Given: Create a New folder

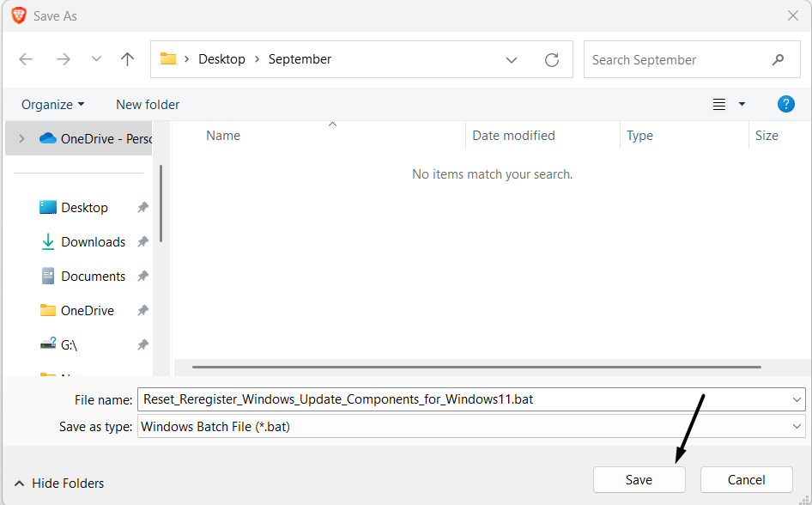Looking at the screenshot, I should tap(148, 105).
